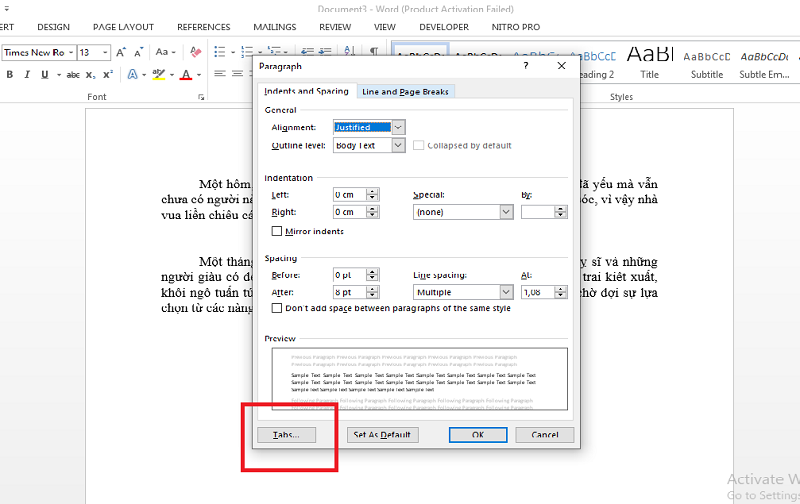
Task: Click Align Left icon in ribbon
Action: click(220, 74)
